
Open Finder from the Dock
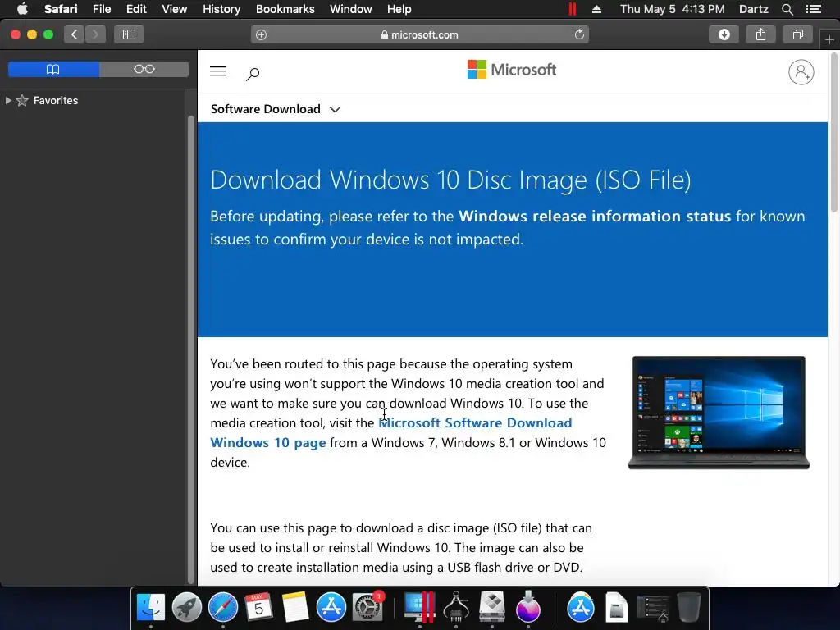tap(151, 607)
